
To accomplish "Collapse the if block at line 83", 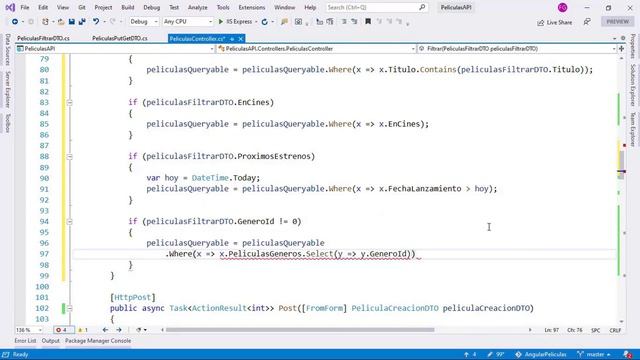I will click(69, 102).
